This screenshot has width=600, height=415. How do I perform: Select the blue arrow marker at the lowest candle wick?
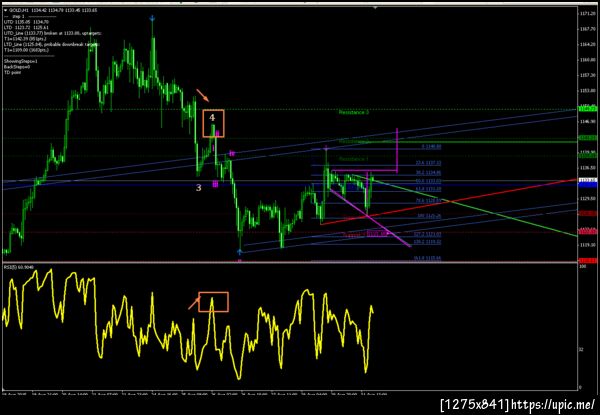pyautogui.click(x=240, y=252)
